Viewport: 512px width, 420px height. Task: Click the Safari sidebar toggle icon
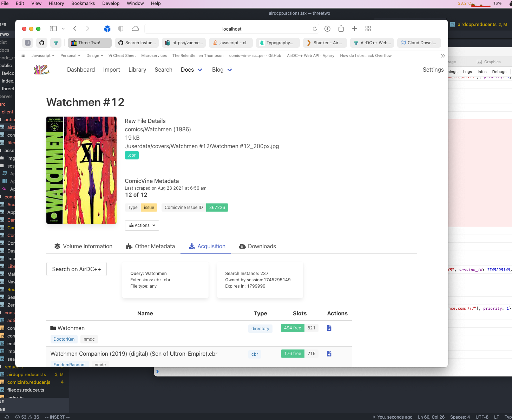53,29
